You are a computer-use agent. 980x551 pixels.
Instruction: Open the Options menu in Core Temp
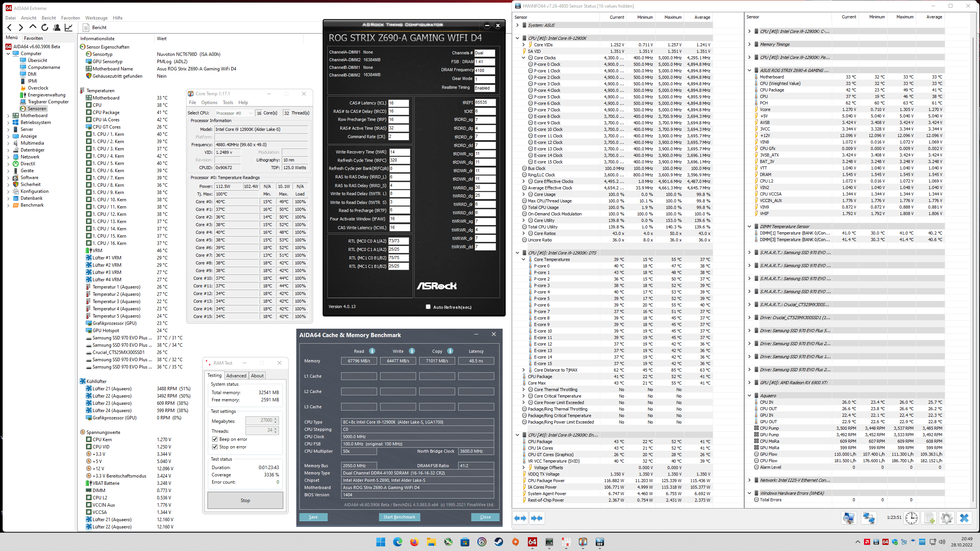(209, 103)
